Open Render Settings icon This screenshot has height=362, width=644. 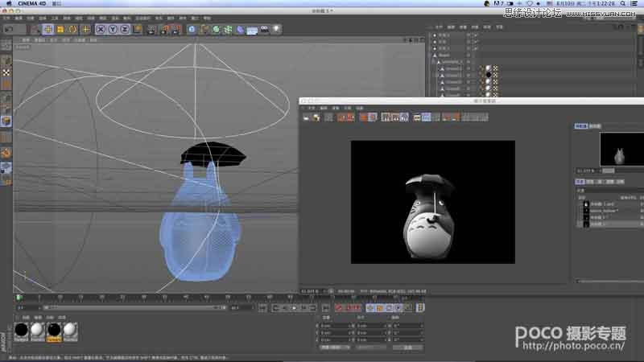(176, 29)
